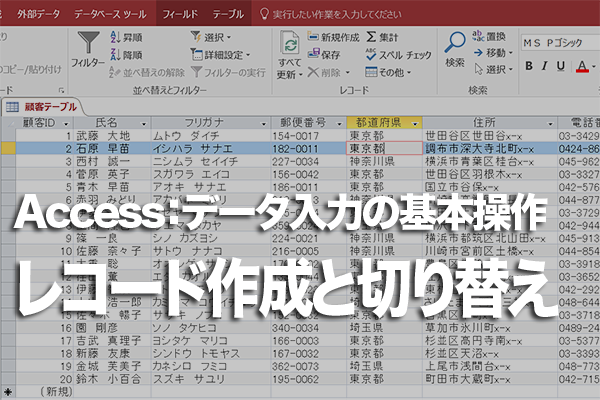
Task: Toggle フィルターの実行
Action: click(228, 72)
